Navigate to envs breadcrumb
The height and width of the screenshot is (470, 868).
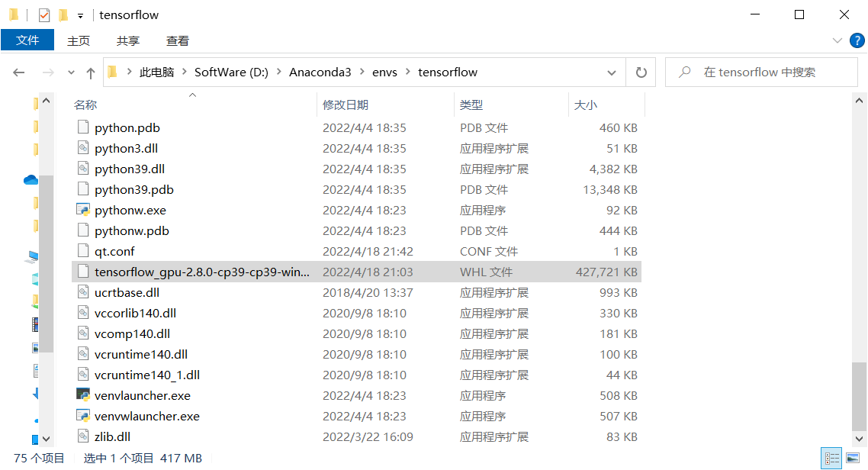[x=384, y=72]
